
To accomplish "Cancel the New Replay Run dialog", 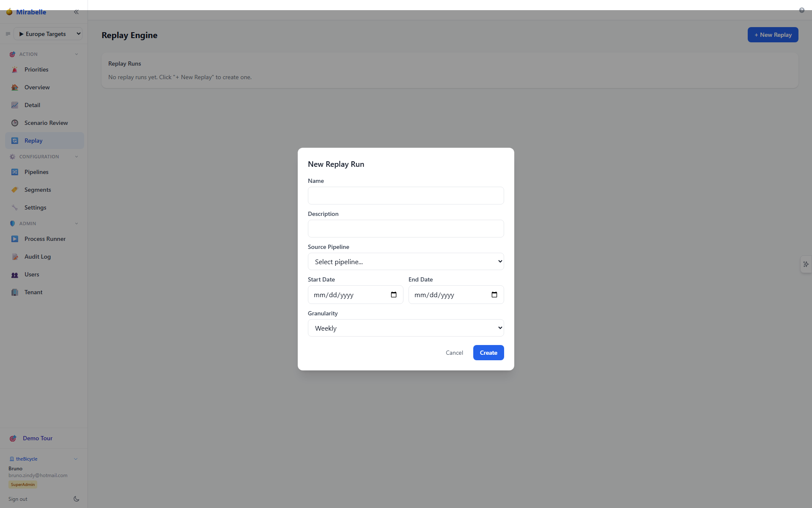I will (454, 353).
